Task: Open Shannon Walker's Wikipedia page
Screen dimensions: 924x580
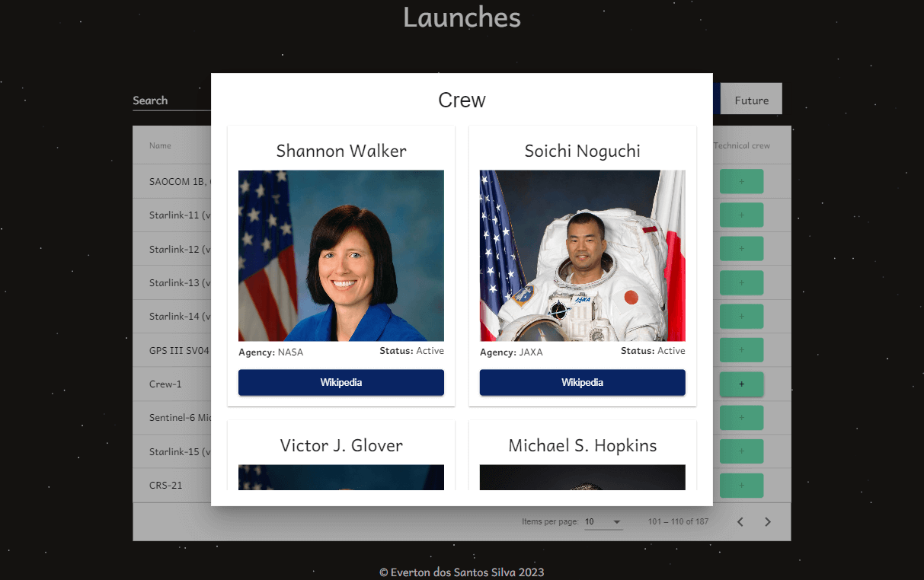Action: coord(341,382)
